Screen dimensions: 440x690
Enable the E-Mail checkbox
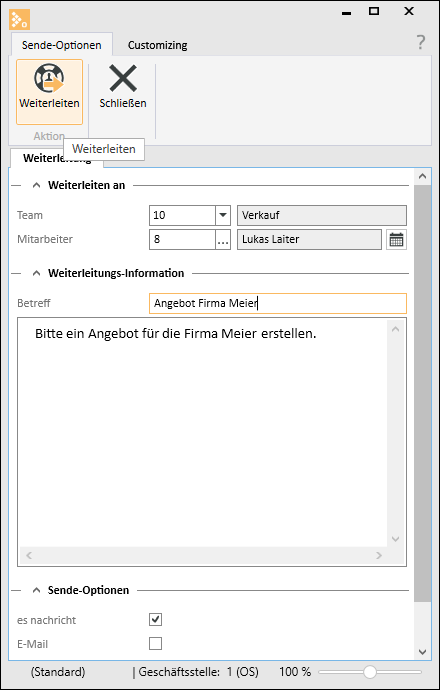point(156,644)
